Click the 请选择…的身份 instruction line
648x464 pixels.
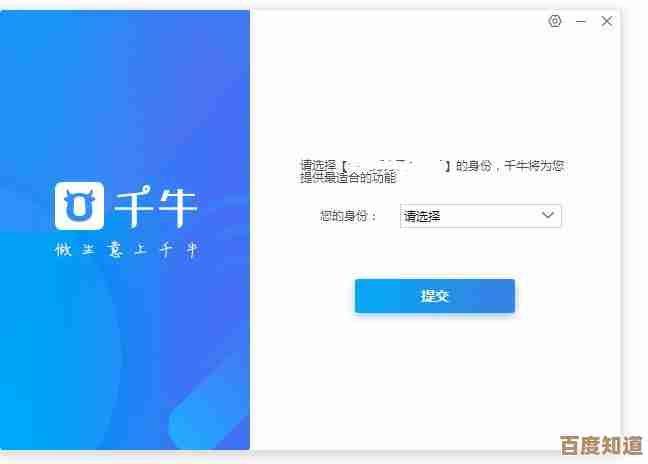pyautogui.click(x=432, y=166)
